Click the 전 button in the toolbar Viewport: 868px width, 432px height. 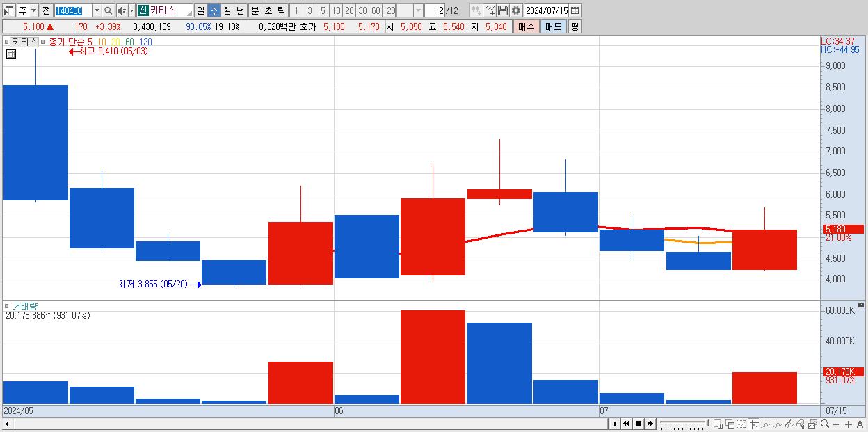(x=46, y=10)
